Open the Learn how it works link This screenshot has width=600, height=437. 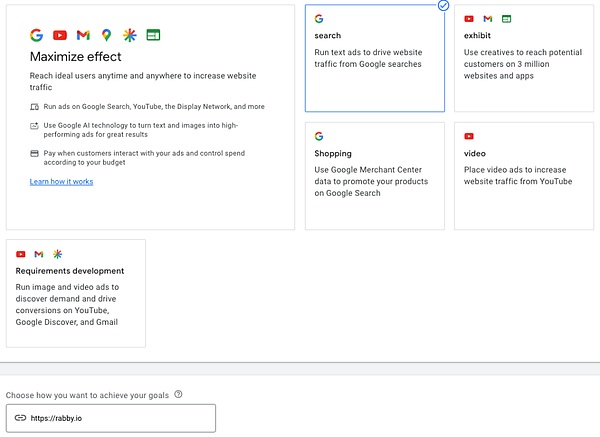[62, 182]
